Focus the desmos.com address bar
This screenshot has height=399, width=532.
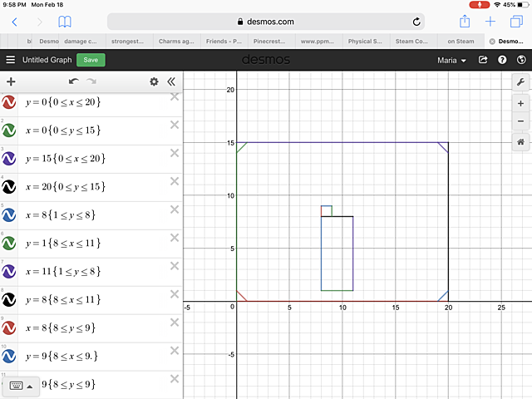tap(266, 22)
